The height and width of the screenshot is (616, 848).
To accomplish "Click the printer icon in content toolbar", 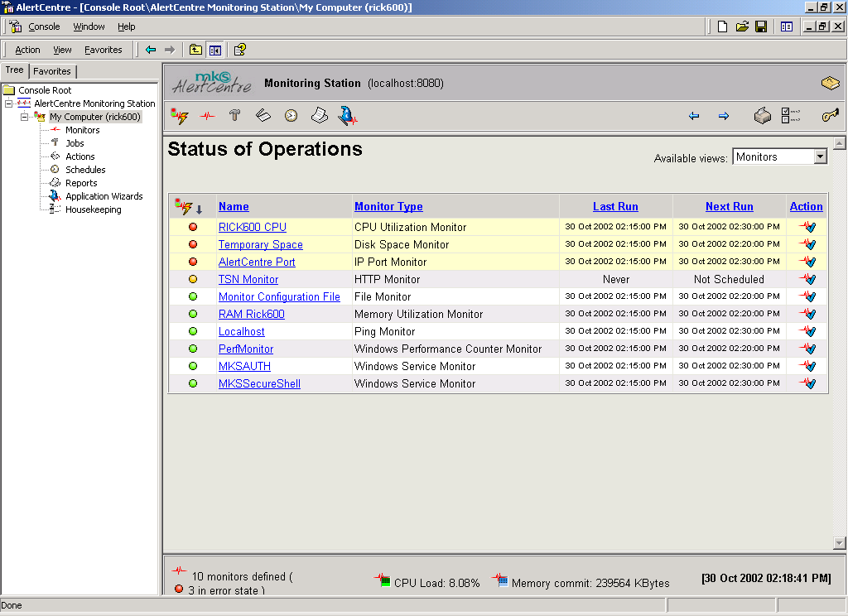I will [762, 116].
